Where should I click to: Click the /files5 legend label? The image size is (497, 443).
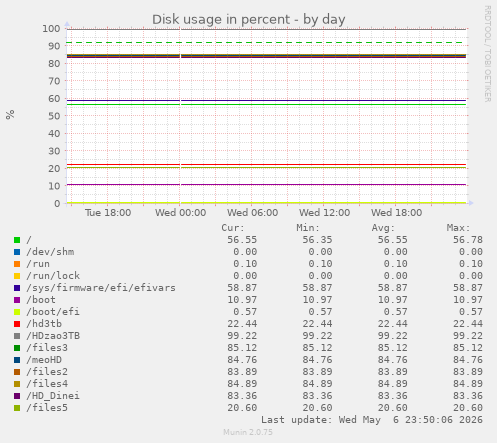tap(47, 408)
